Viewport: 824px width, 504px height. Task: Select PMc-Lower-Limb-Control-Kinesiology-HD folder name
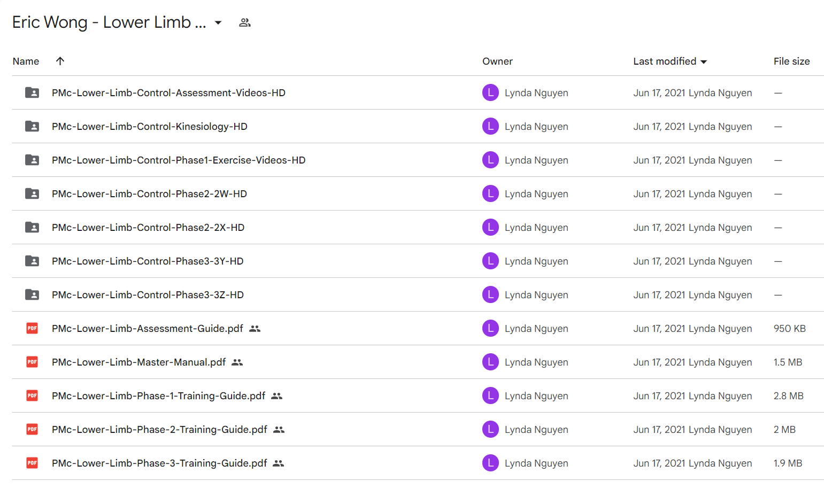coord(150,127)
